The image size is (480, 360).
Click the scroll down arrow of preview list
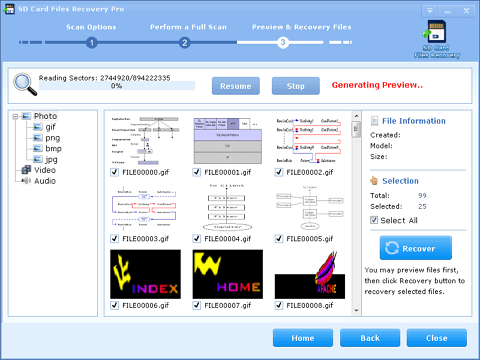tap(356, 310)
